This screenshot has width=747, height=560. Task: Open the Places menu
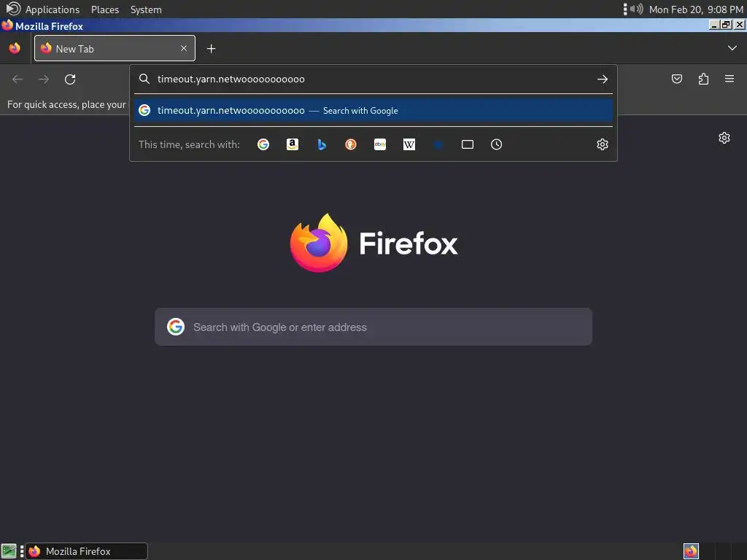105,9
